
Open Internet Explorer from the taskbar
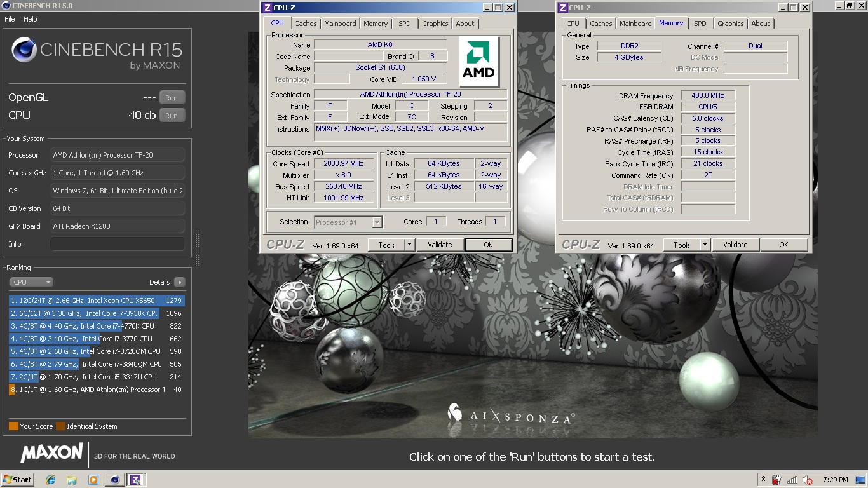(x=51, y=480)
